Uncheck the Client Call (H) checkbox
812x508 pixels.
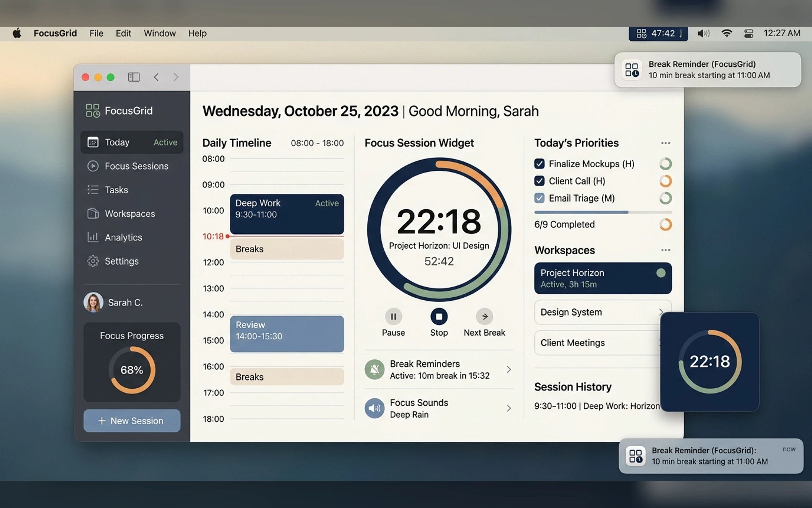(539, 181)
